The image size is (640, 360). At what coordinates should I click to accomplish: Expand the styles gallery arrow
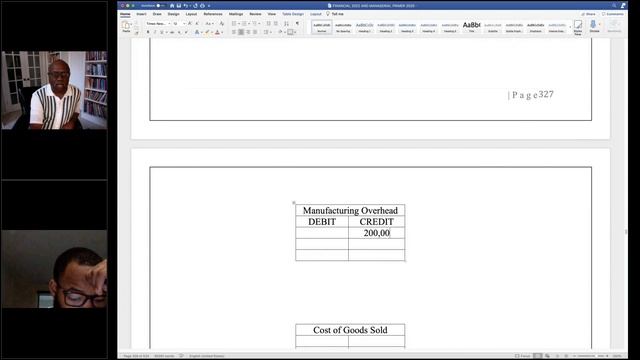570,27
